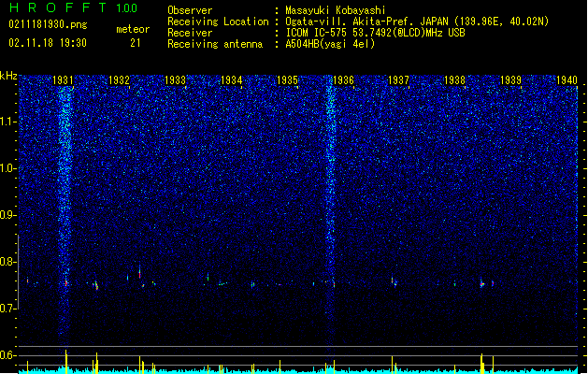Click the Ogata-vill. Akita-Pref. JAPAN location text
This screenshot has height=374, width=588.
coord(417,22)
